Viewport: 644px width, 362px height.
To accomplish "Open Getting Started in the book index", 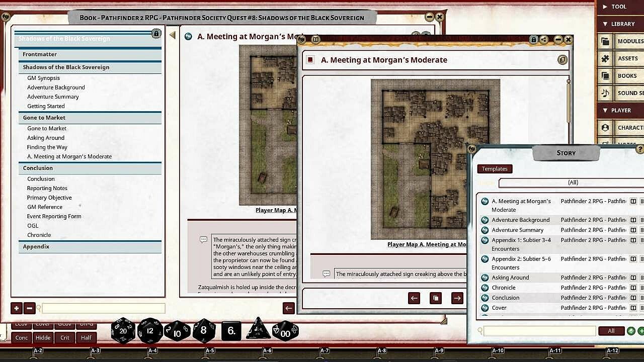I will click(46, 106).
